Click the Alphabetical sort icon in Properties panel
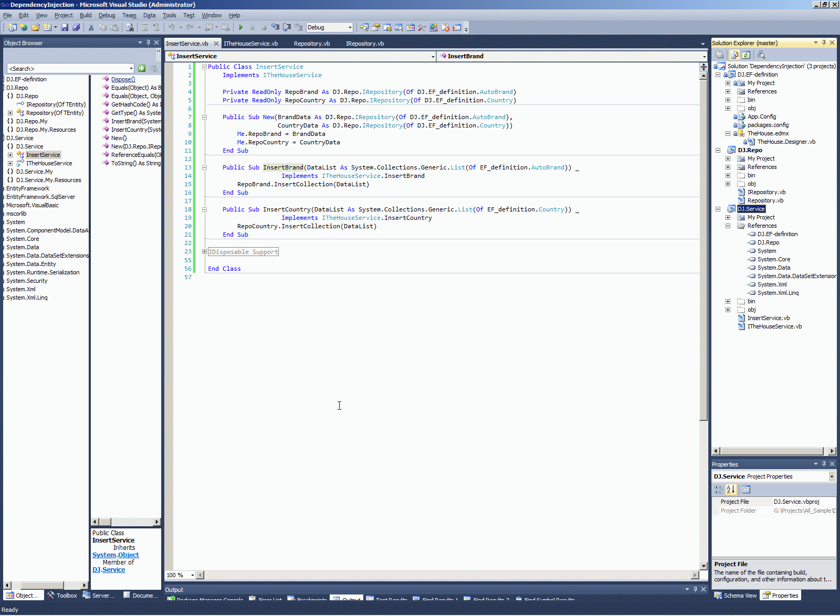 pyautogui.click(x=731, y=490)
